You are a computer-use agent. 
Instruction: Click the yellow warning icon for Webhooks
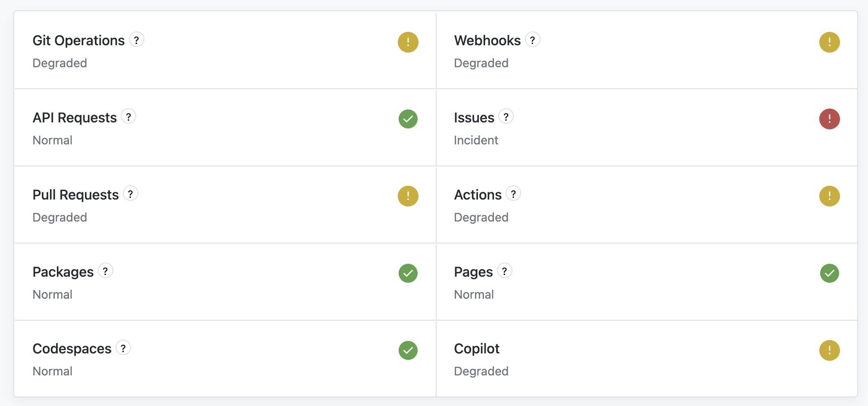(x=829, y=42)
